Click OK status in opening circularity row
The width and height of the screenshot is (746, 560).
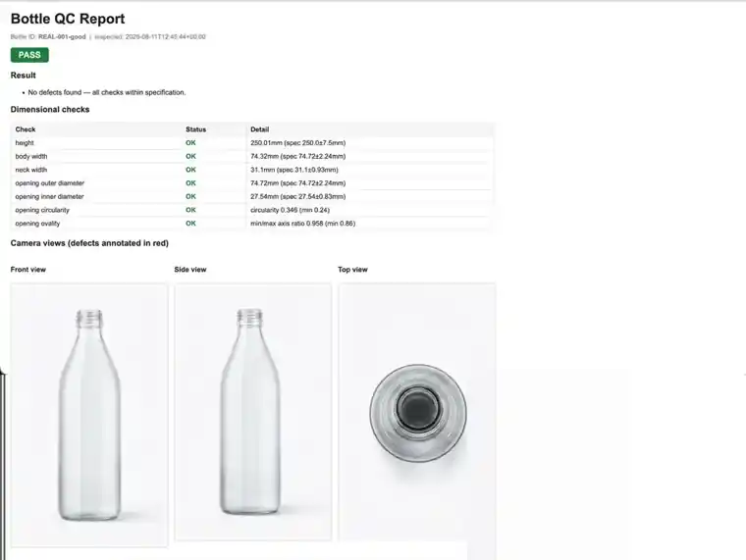pyautogui.click(x=190, y=210)
